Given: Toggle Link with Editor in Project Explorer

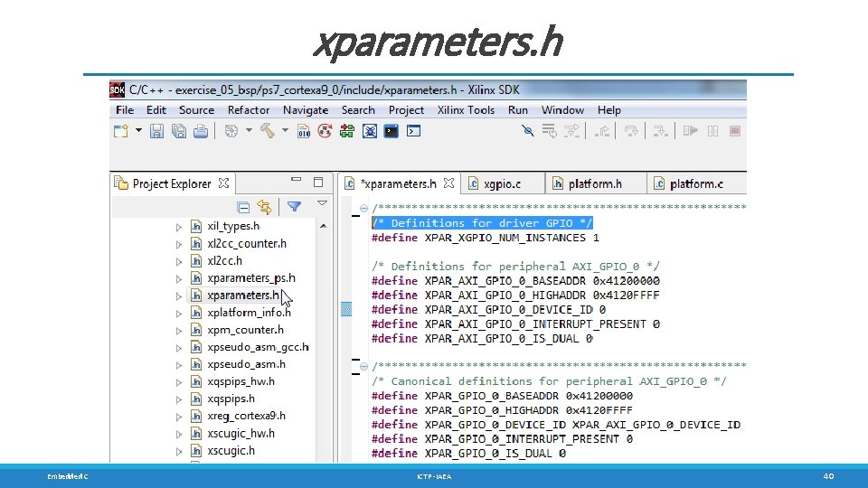Looking at the screenshot, I should click(x=265, y=208).
